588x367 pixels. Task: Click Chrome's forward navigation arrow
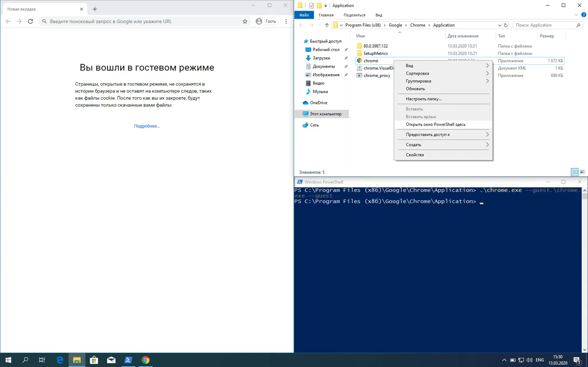pos(19,22)
